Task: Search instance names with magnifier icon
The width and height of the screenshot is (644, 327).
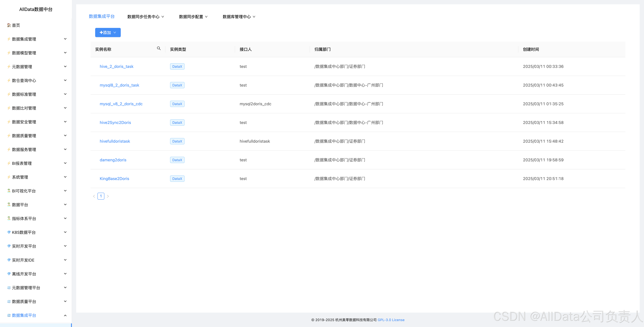Action: click(x=159, y=48)
